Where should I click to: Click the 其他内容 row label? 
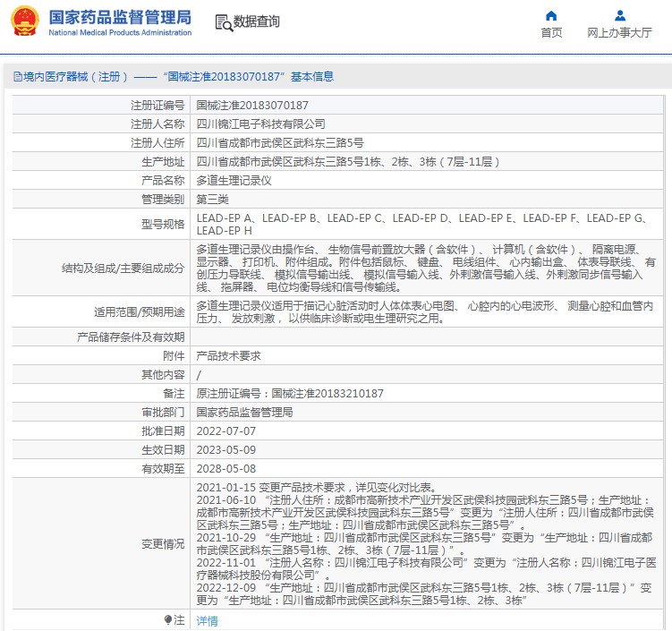[163, 375]
